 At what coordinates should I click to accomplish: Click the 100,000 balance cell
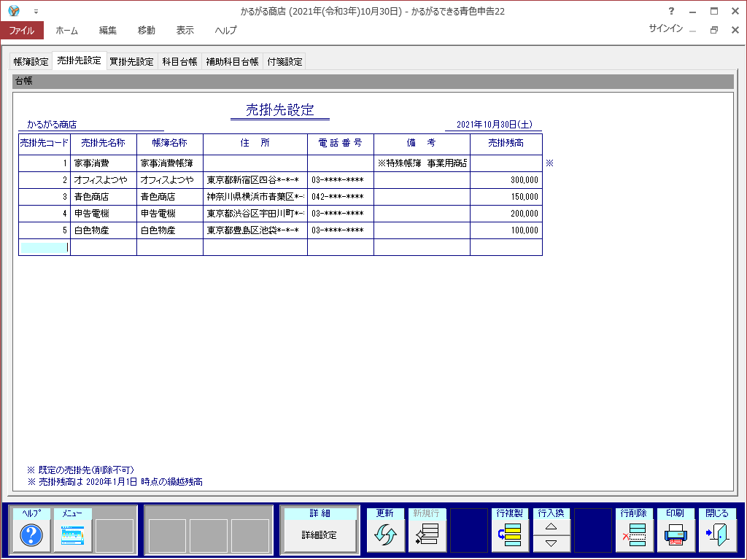[x=506, y=230]
